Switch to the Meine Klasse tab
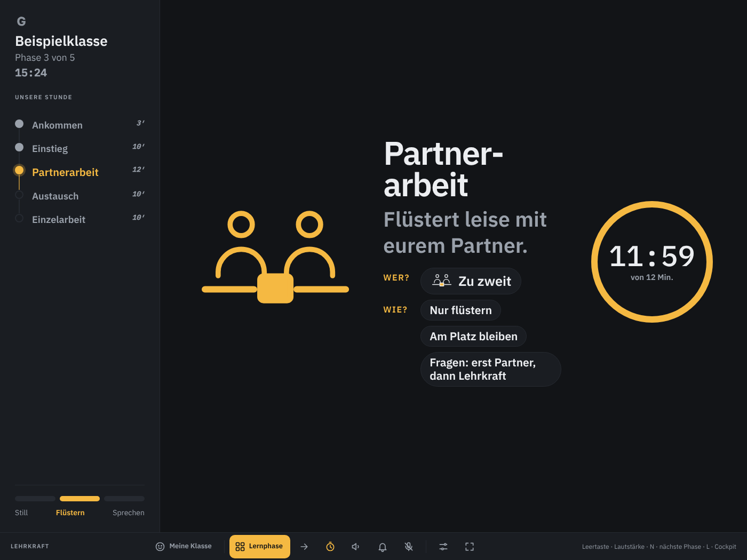The image size is (747, 560). 184,547
